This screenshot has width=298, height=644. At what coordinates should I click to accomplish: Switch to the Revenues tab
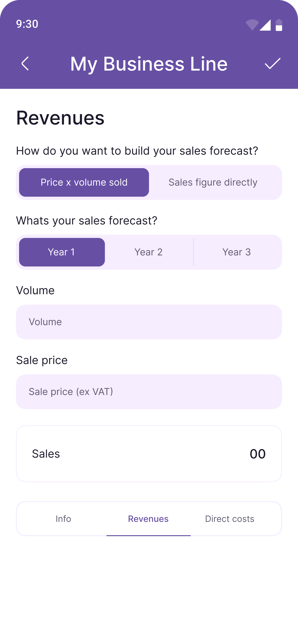(x=148, y=519)
